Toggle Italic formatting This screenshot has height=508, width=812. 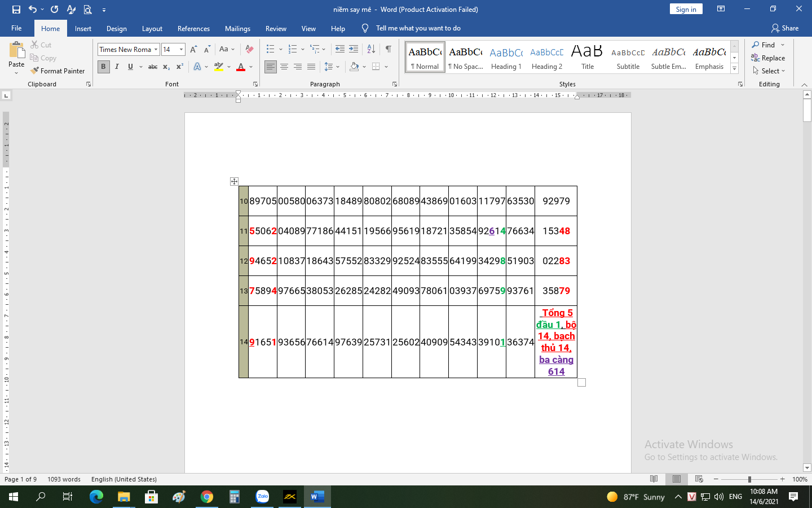click(x=117, y=67)
